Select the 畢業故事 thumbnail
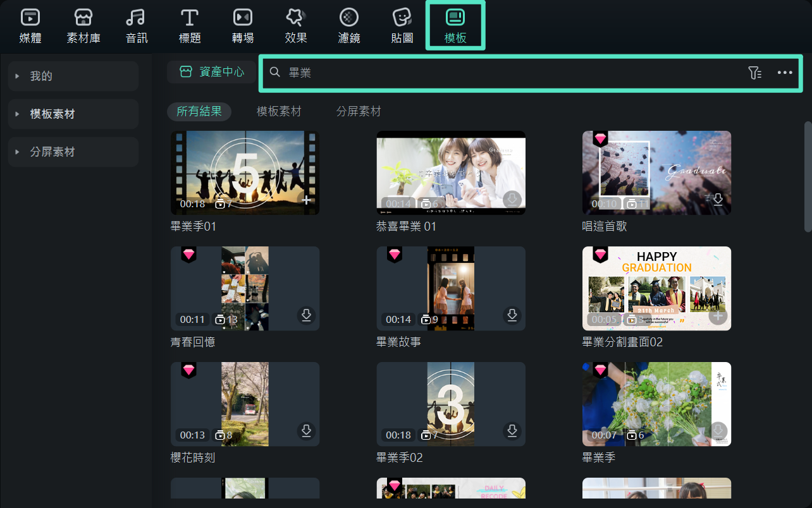 coord(451,288)
